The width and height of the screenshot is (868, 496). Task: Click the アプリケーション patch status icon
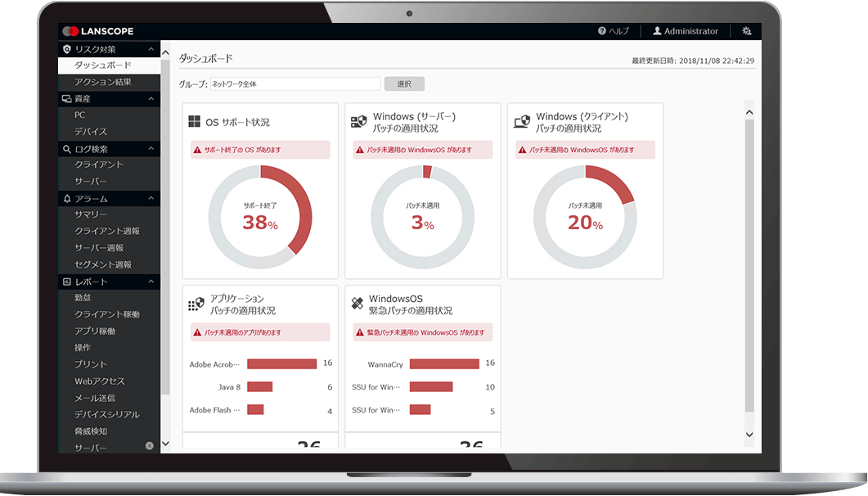click(196, 304)
